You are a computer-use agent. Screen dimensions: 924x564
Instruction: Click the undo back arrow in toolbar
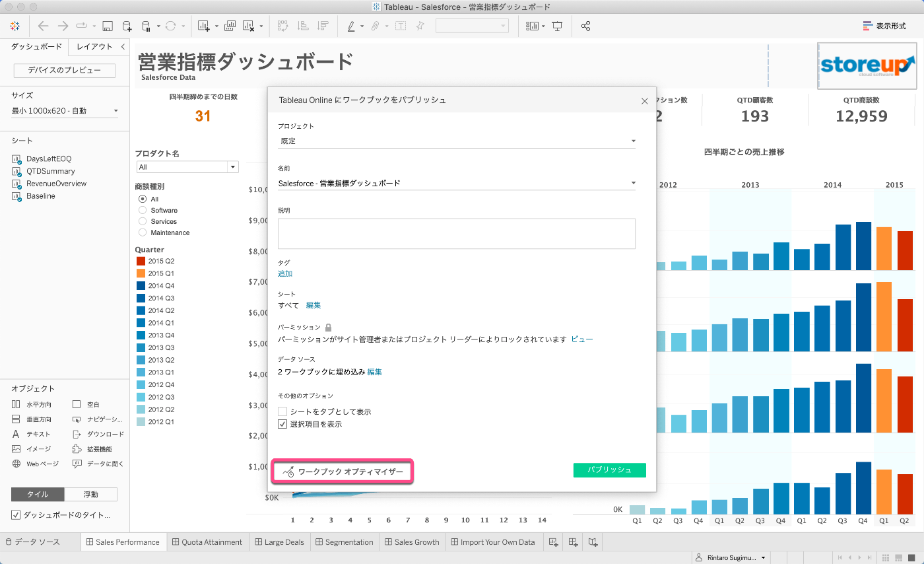point(44,26)
